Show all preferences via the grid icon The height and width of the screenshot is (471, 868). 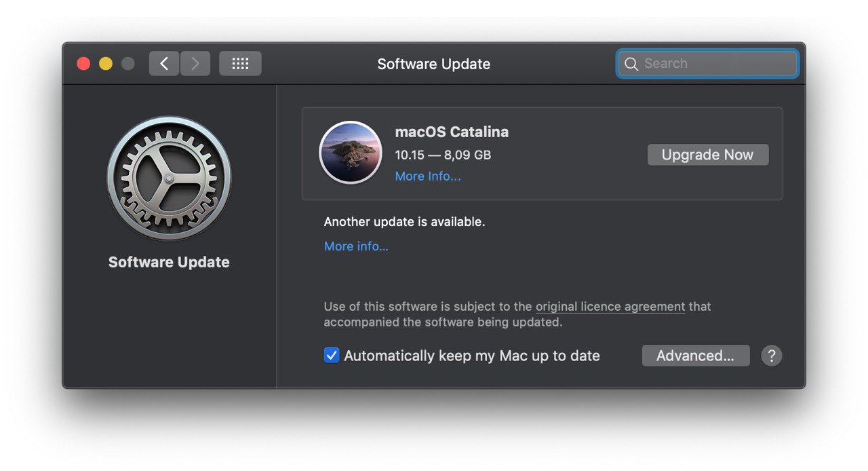click(x=240, y=64)
